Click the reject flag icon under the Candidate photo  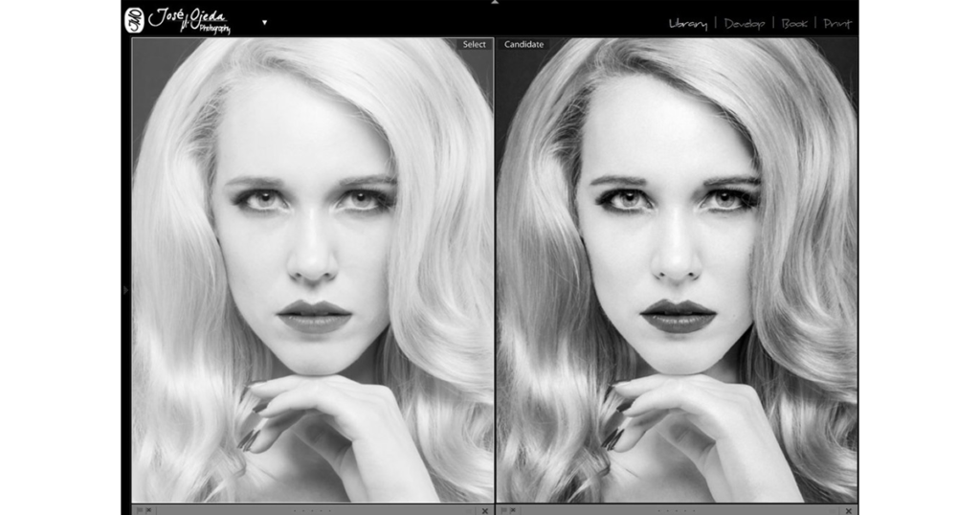tap(512, 510)
